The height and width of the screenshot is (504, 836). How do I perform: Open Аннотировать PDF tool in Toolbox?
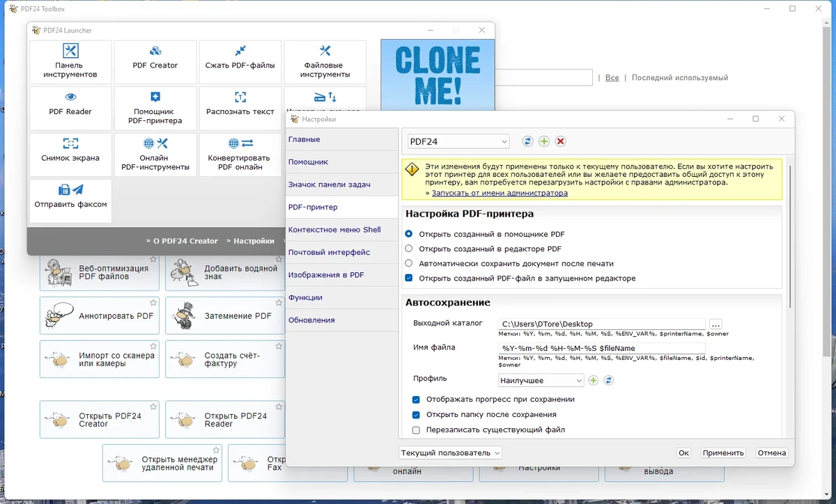coord(100,315)
